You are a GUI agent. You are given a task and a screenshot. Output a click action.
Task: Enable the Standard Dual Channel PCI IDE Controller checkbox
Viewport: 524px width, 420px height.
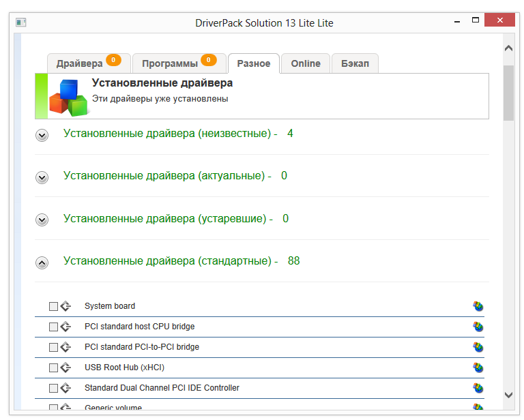tap(54, 389)
